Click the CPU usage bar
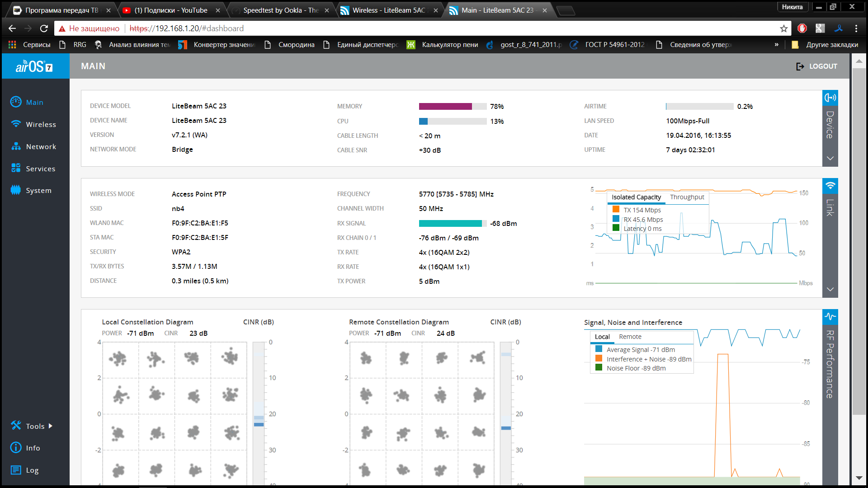The height and width of the screenshot is (488, 868). pos(453,121)
